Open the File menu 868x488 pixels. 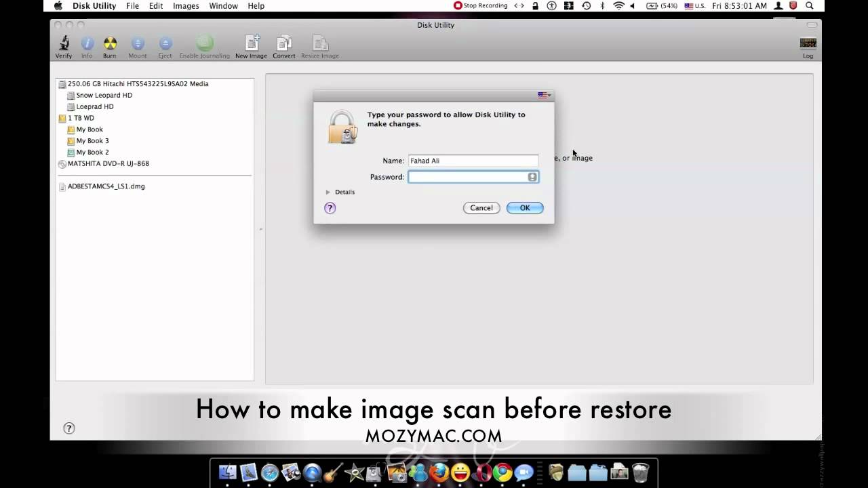click(132, 5)
